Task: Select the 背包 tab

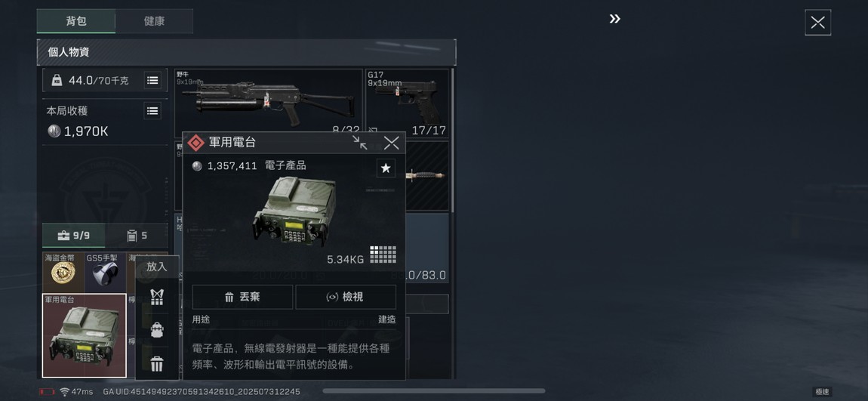Action: pyautogui.click(x=76, y=21)
